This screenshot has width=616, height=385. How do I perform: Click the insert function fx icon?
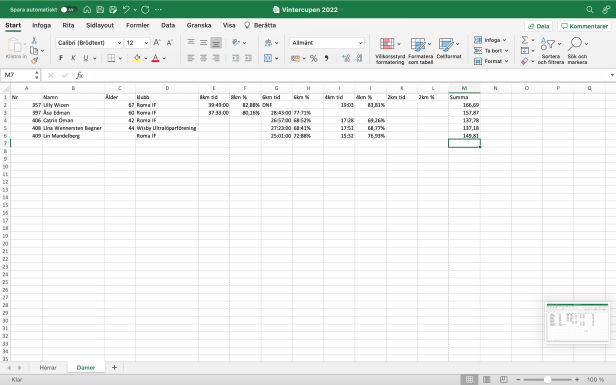79,75
